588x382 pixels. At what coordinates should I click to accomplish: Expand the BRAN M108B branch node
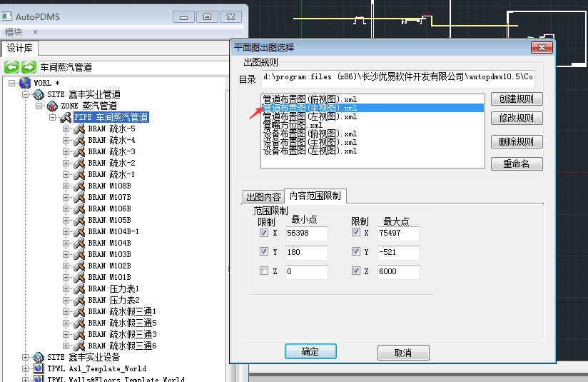[x=66, y=186]
